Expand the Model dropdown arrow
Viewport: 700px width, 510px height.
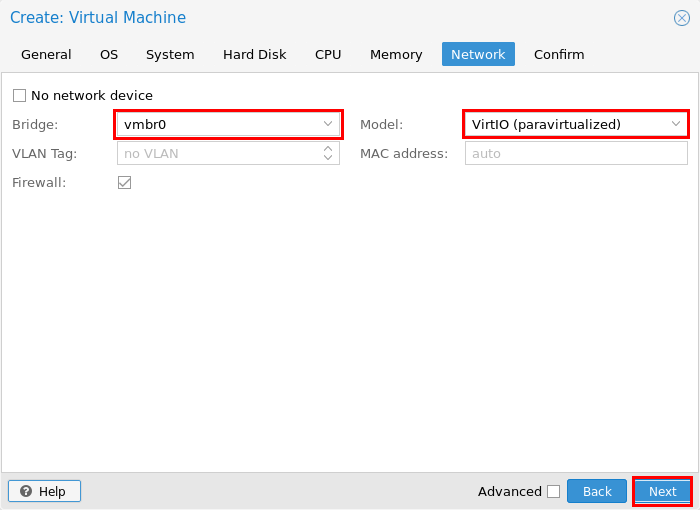[x=676, y=124]
